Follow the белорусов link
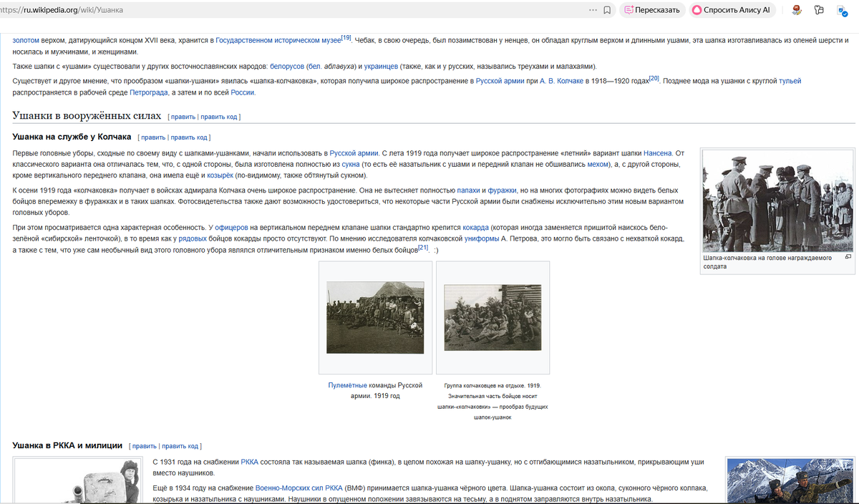The height and width of the screenshot is (504, 859). 286,67
